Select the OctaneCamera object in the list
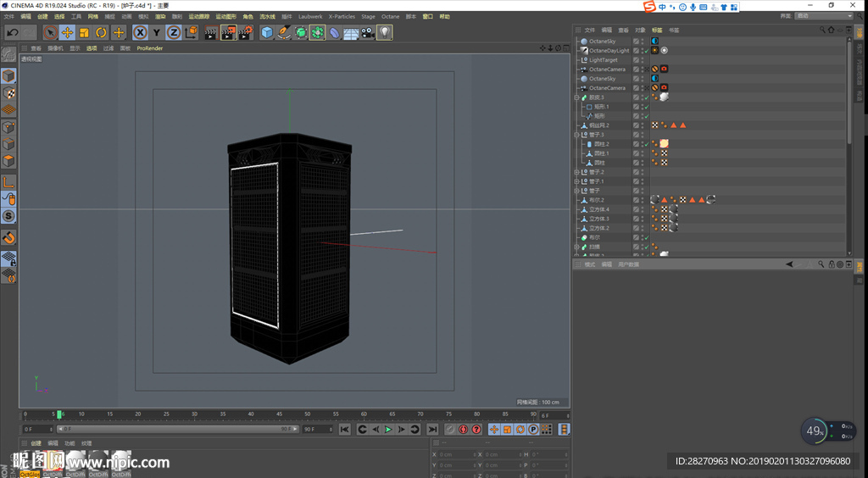This screenshot has width=868, height=478. [x=607, y=69]
